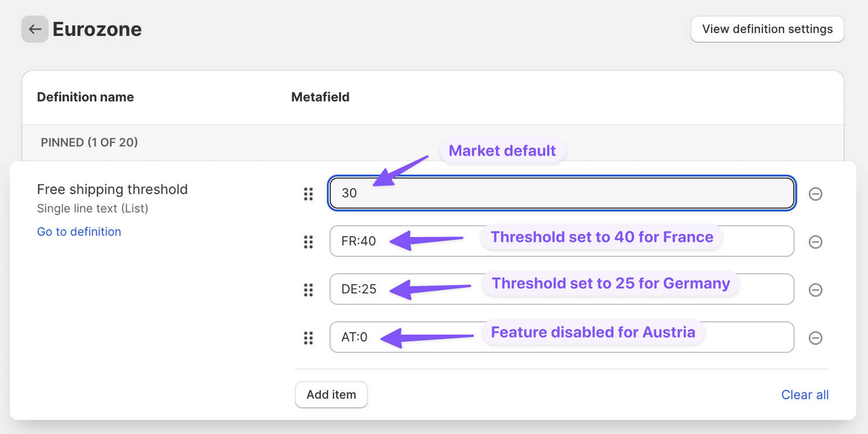Open Go to definition link
The height and width of the screenshot is (434, 868).
pos(79,231)
